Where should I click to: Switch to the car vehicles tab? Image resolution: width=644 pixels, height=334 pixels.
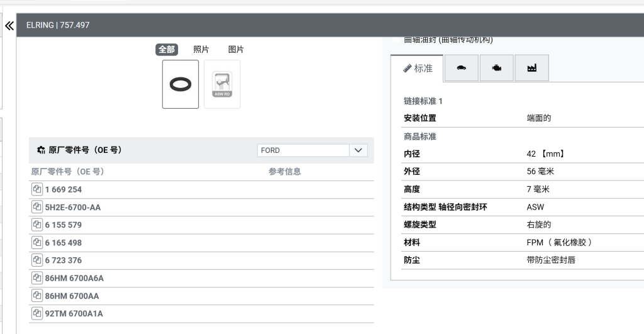(462, 68)
